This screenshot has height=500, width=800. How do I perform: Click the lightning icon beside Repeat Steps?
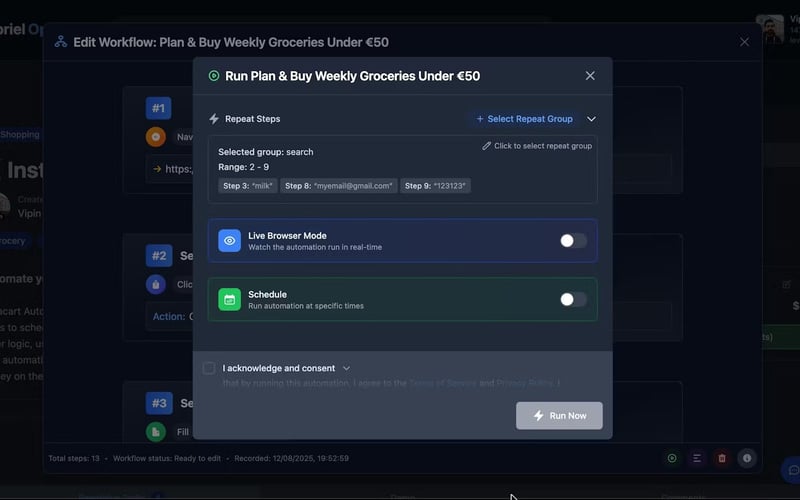(214, 119)
